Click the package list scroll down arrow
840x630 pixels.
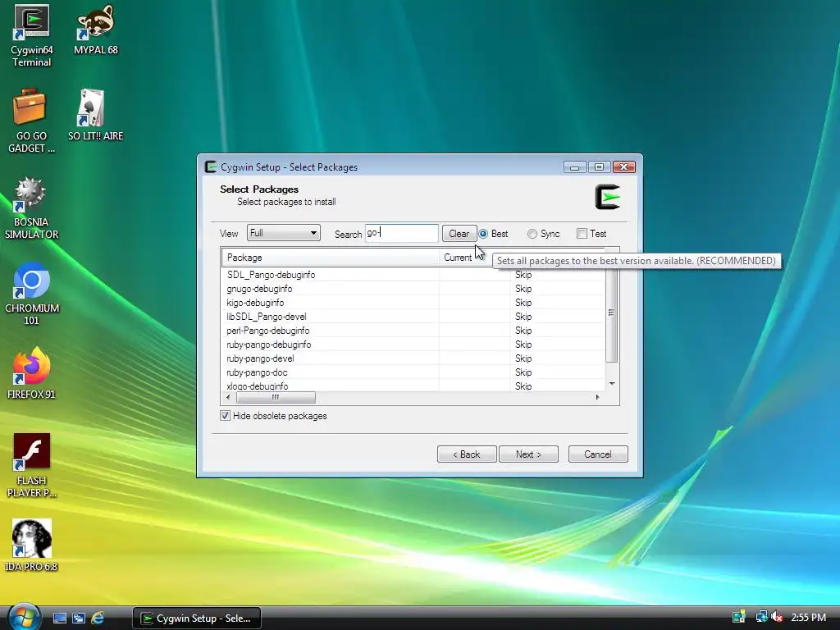612,384
